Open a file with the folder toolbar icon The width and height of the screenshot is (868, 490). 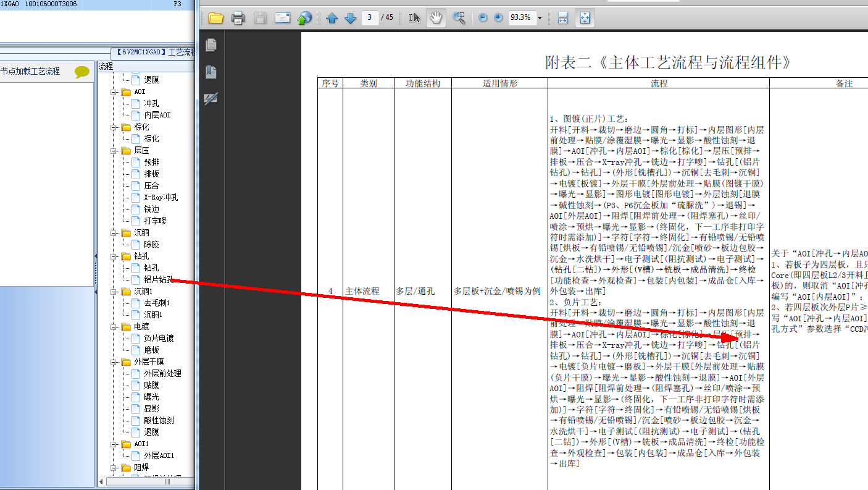pyautogui.click(x=215, y=18)
